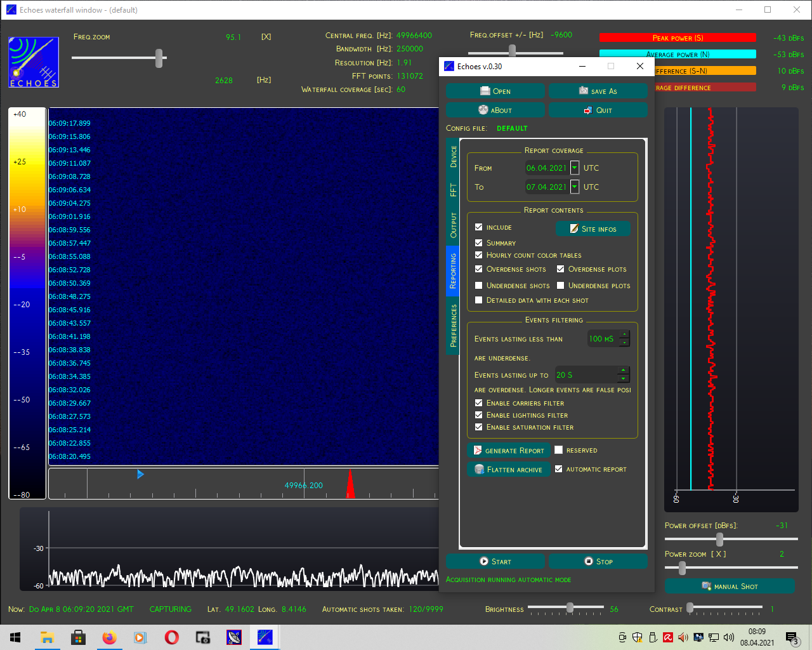Viewport: 812px width, 650px height.
Task: Take a Manual Shot
Action: (x=730, y=586)
